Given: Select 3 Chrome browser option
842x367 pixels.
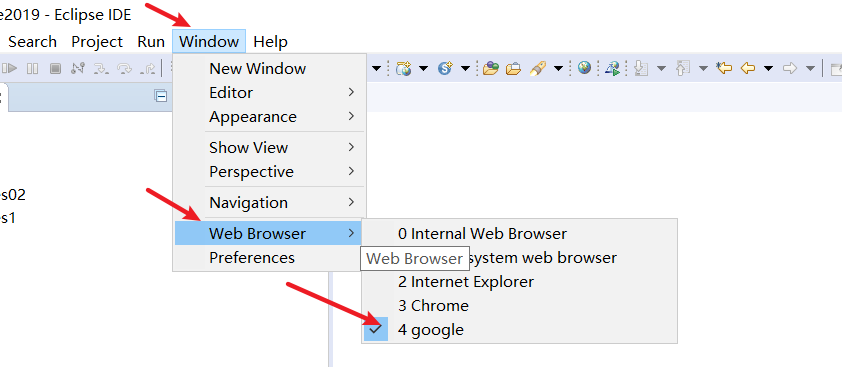Looking at the screenshot, I should coord(519,306).
